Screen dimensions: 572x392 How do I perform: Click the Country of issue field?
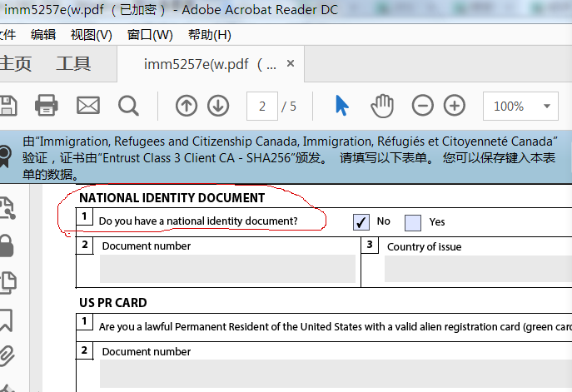tap(478, 269)
